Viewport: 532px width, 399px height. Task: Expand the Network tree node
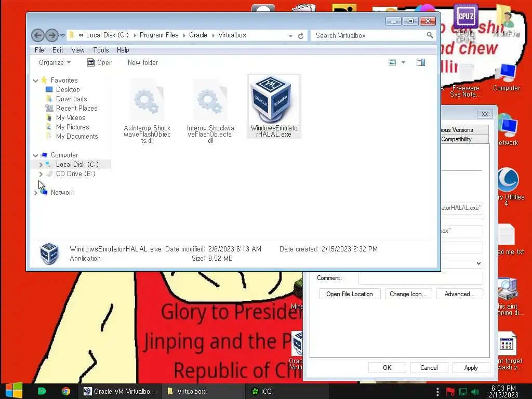[x=36, y=193]
